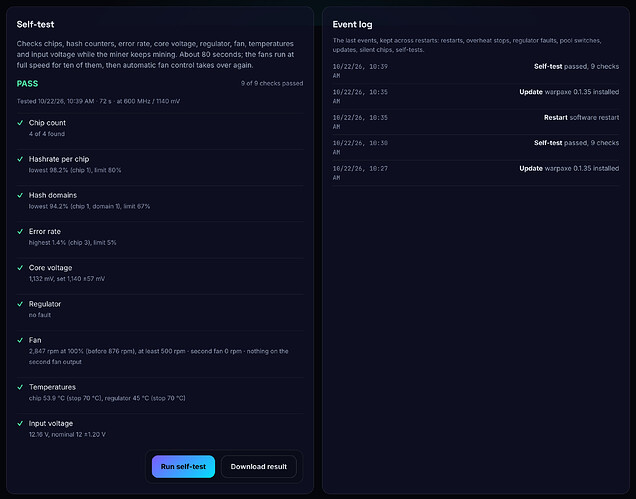Image resolution: width=636 pixels, height=499 pixels.
Task: Click the 'chip 53.9 °C (stop 70 °C)' detail
Action: (107, 398)
